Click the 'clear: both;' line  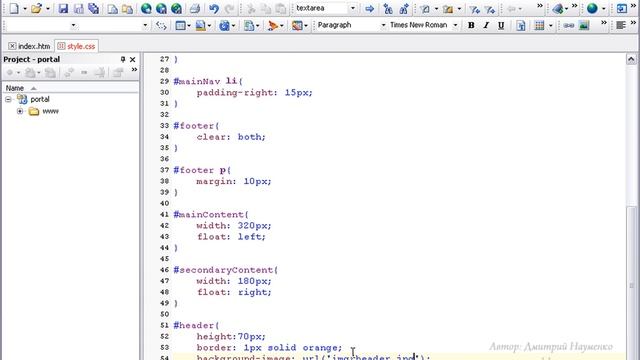pos(231,137)
